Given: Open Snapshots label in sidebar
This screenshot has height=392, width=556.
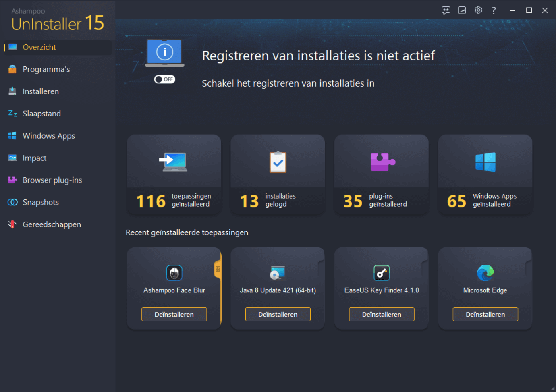Looking at the screenshot, I should point(41,202).
